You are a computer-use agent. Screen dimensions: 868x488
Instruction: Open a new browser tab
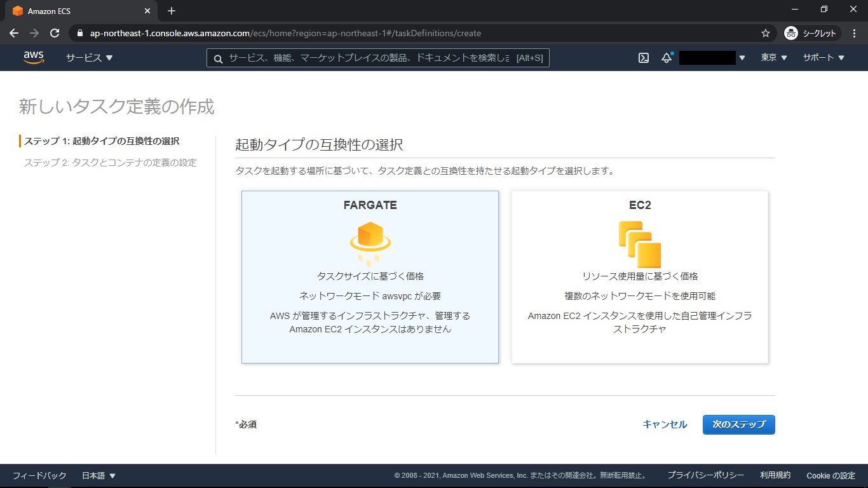172,11
